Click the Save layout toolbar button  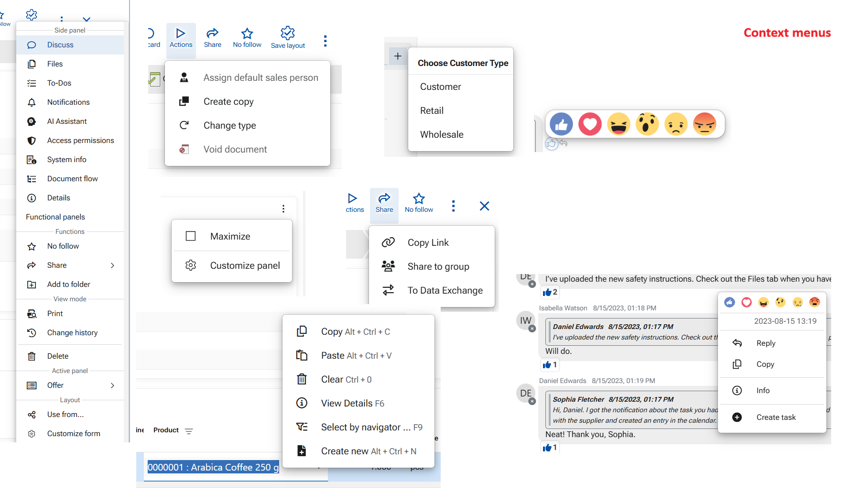tap(288, 38)
